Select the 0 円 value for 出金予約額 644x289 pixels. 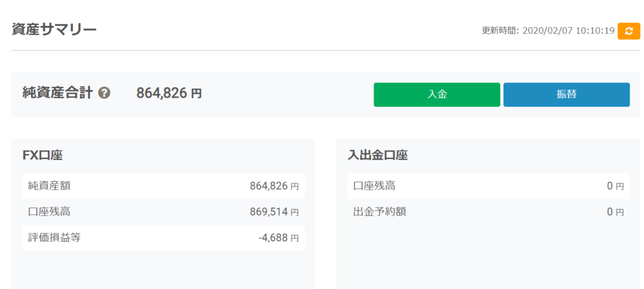pyautogui.click(x=614, y=212)
